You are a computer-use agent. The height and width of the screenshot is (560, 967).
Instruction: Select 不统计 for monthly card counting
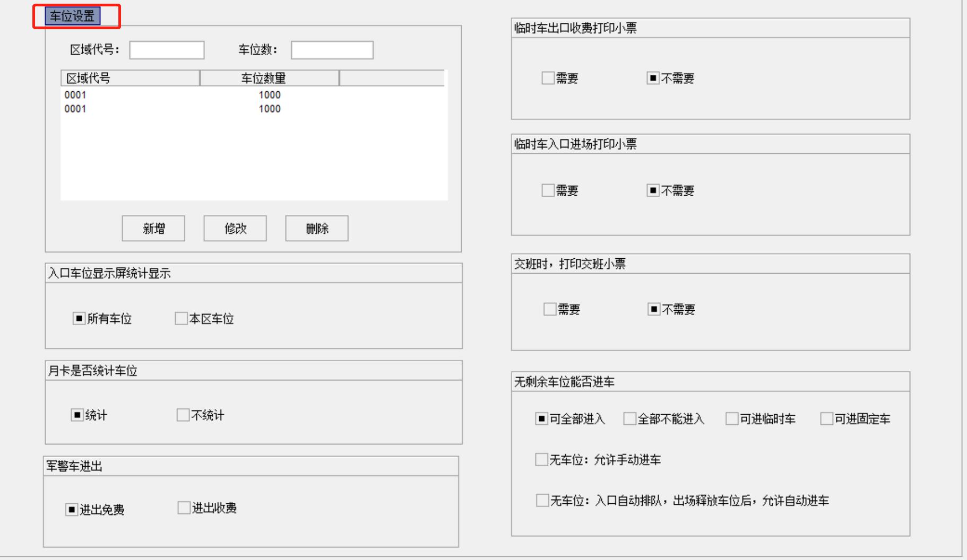(x=183, y=416)
